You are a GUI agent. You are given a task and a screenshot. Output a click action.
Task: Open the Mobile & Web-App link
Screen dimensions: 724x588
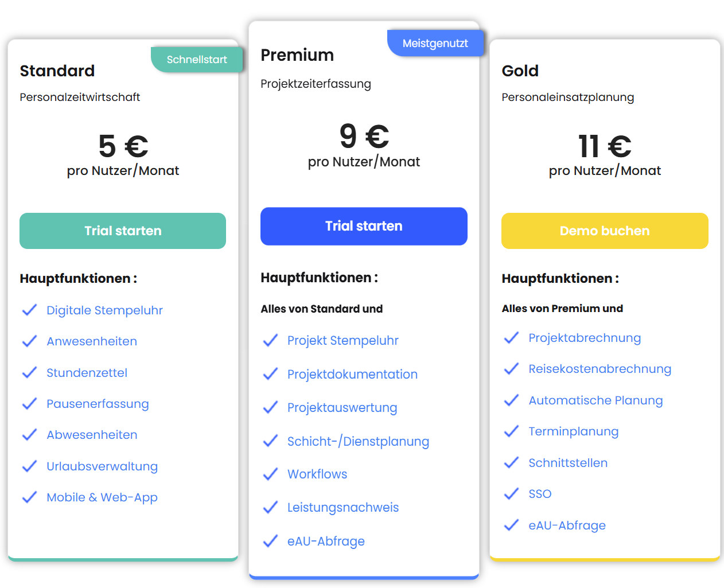pos(102,497)
